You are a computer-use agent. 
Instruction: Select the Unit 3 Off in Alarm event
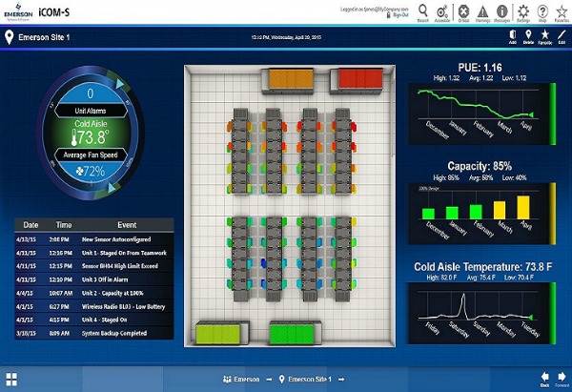coord(94,279)
